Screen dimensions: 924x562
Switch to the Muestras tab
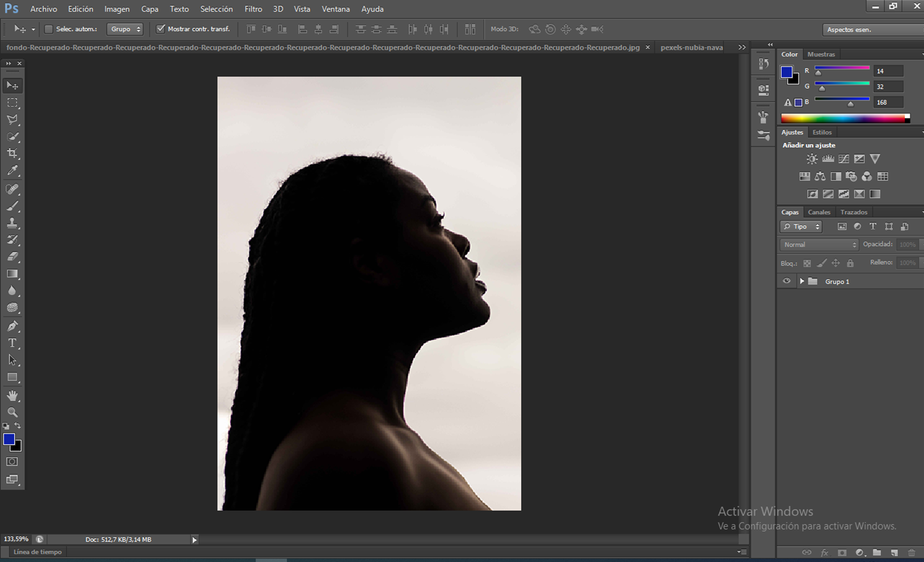(821, 54)
